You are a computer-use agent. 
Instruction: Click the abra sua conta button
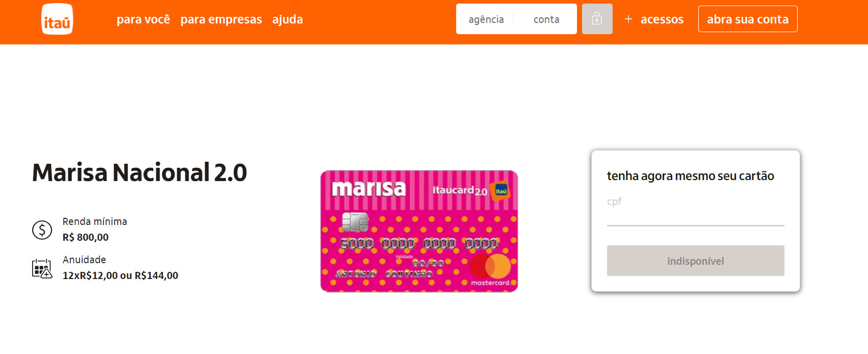coord(748,19)
